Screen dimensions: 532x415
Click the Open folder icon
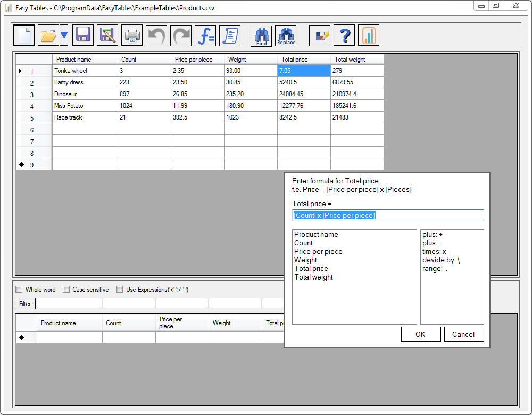click(x=48, y=36)
